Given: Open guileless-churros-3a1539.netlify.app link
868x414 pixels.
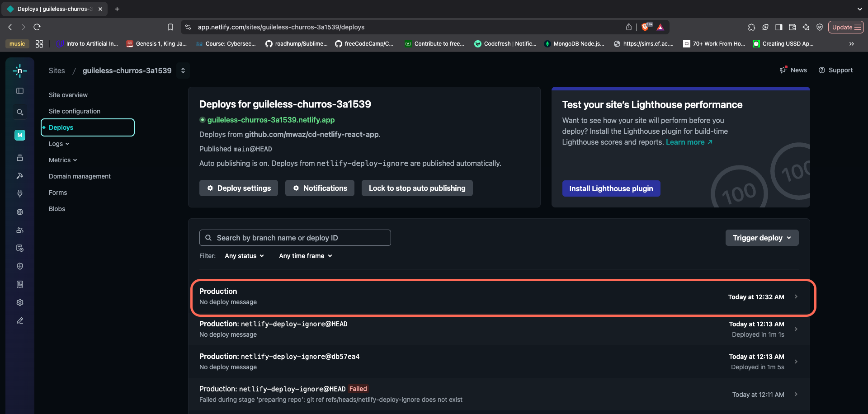Looking at the screenshot, I should point(271,120).
